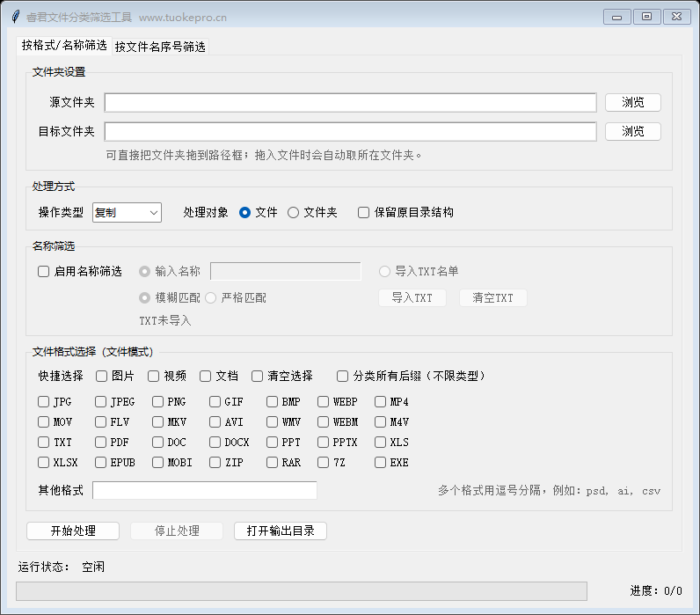Switch to 按格式/名称筛选 tab
Viewport: 700px width, 615px height.
[64, 46]
